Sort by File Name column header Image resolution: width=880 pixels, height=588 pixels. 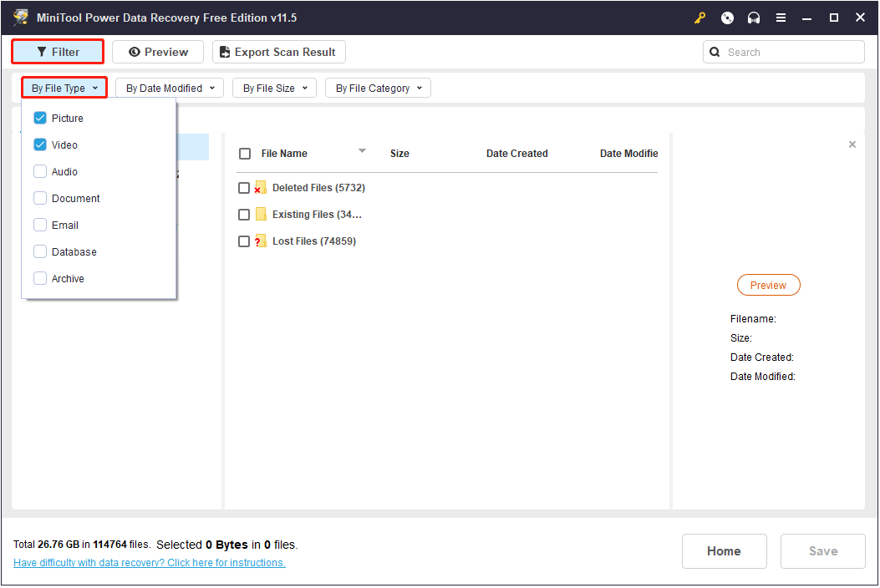284,154
